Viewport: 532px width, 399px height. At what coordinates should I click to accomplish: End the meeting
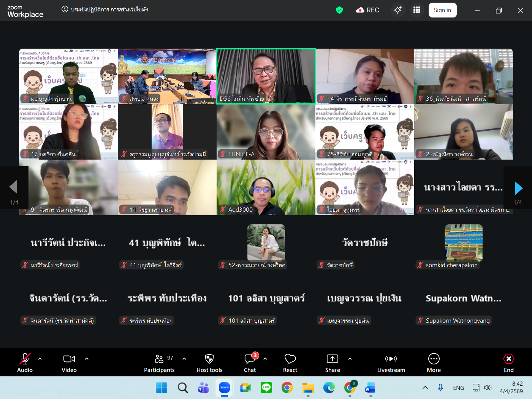tap(508, 363)
